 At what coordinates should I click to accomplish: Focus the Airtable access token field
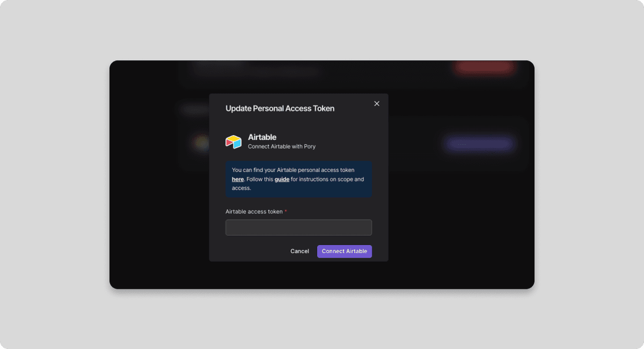[x=298, y=227]
